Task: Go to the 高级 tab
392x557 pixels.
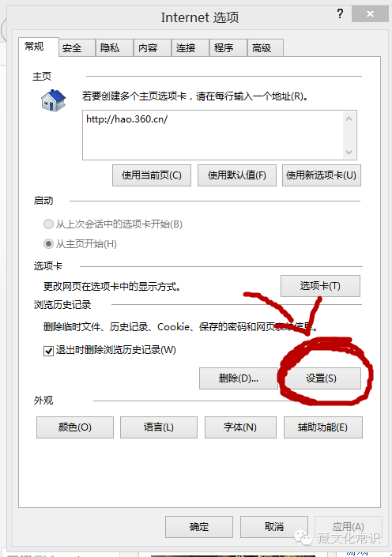Action: click(x=265, y=48)
